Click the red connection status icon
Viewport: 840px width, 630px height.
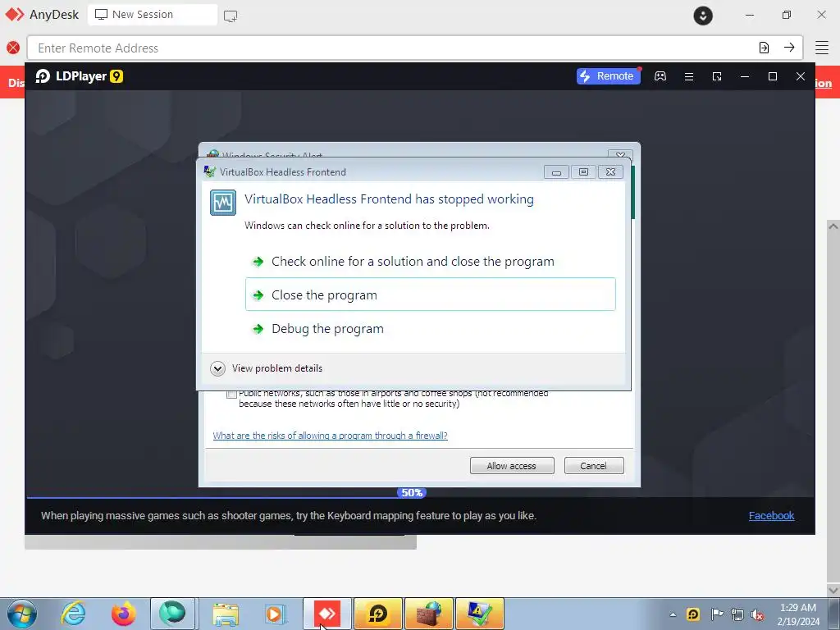pyautogui.click(x=13, y=48)
